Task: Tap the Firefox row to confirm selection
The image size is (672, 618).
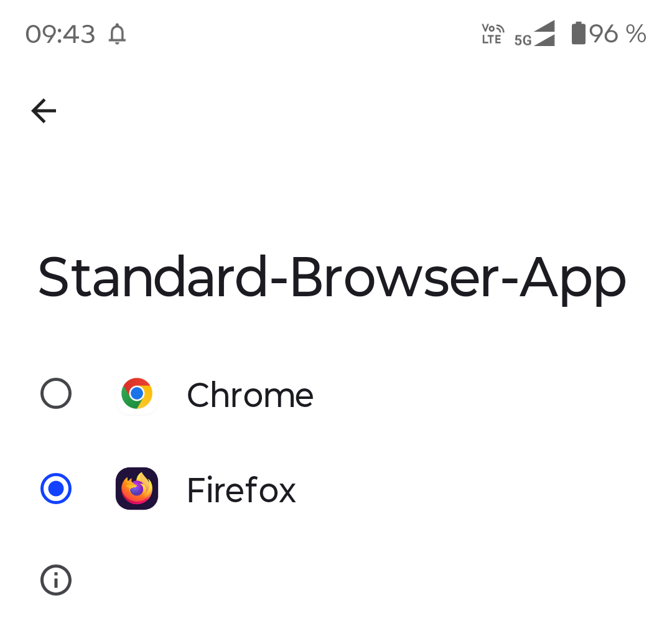Action: pyautogui.click(x=241, y=490)
